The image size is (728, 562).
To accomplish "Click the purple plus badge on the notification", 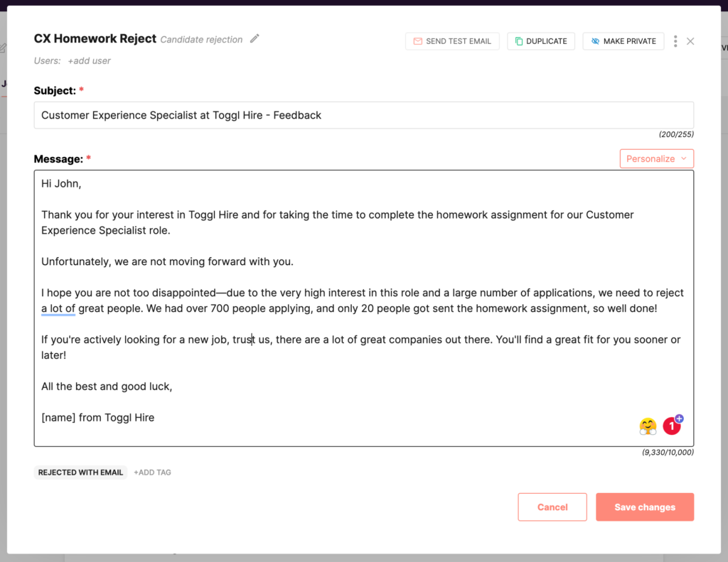I will 678,418.
